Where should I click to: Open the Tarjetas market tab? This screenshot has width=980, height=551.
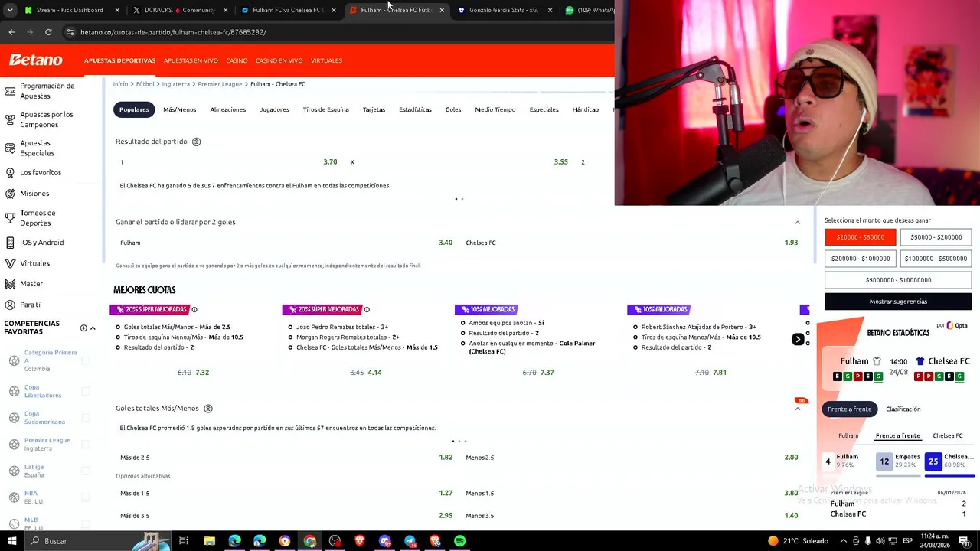(x=374, y=109)
